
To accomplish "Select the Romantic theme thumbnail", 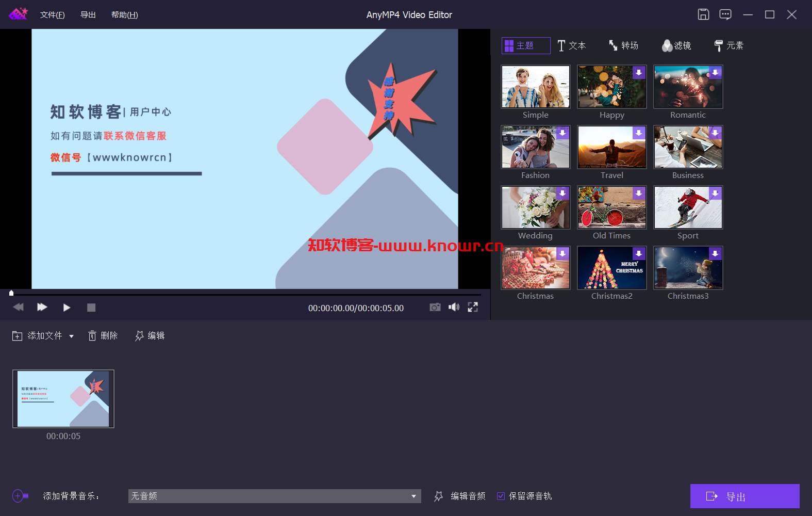I will (x=688, y=87).
